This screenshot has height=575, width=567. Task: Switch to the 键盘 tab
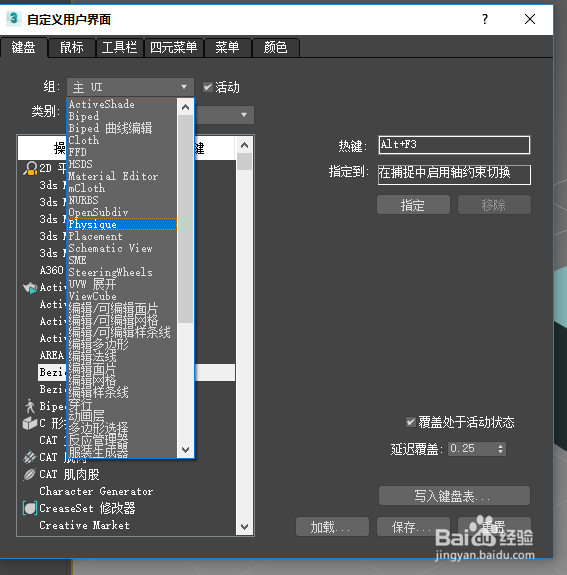(23, 47)
